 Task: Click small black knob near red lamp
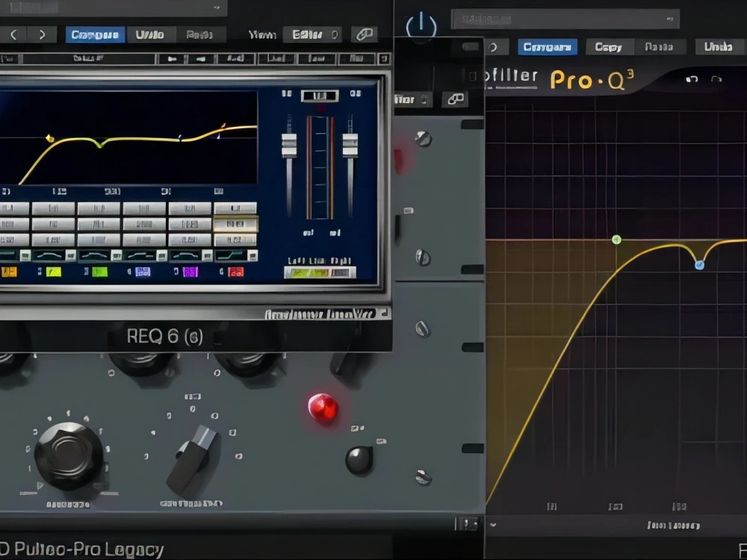pos(359,461)
